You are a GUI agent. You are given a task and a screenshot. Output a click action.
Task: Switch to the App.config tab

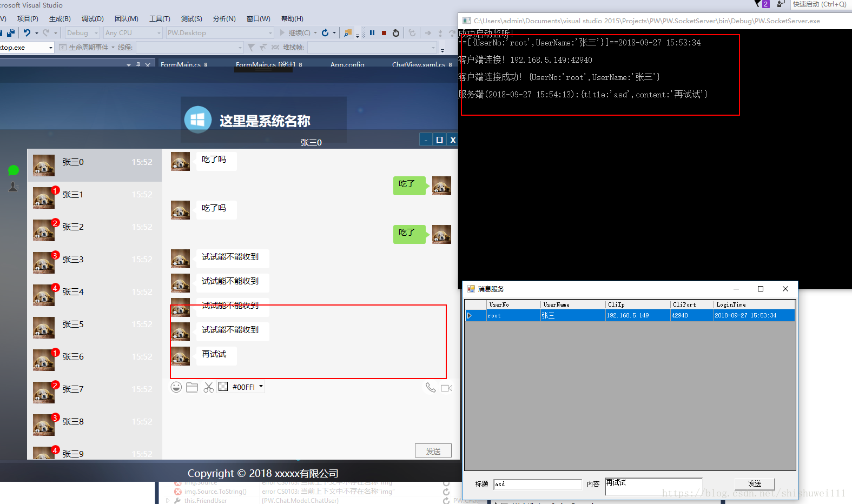347,64
